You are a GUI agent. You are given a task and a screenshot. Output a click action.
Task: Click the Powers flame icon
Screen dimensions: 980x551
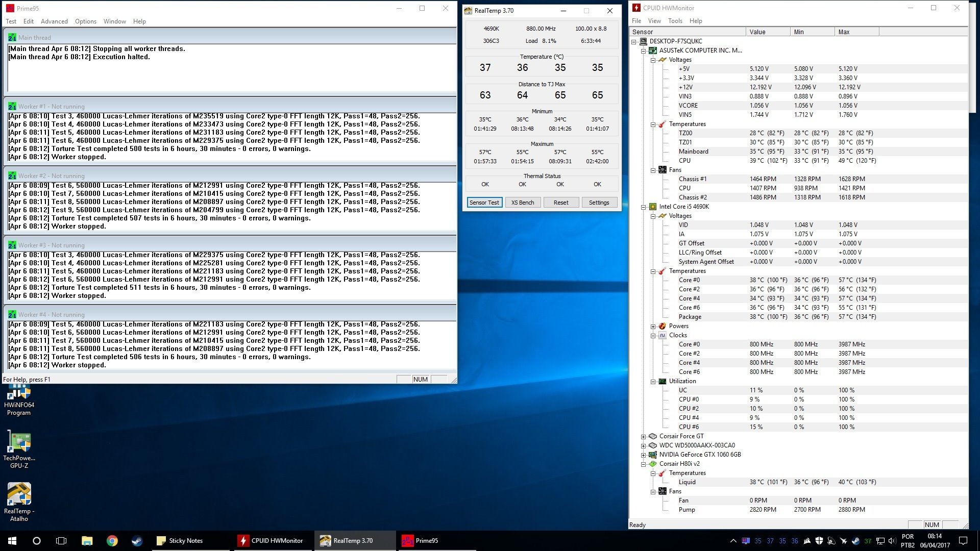click(x=662, y=326)
